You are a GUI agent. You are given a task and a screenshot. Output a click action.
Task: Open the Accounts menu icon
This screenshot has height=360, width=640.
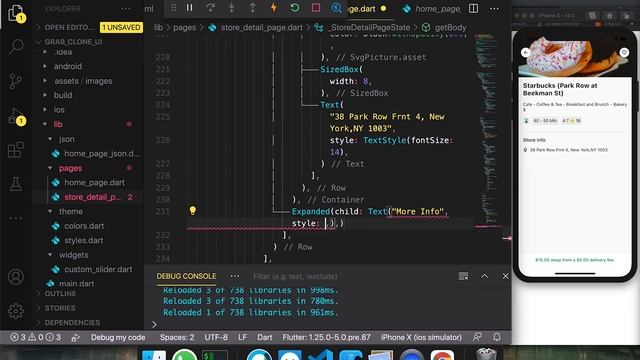(16, 277)
